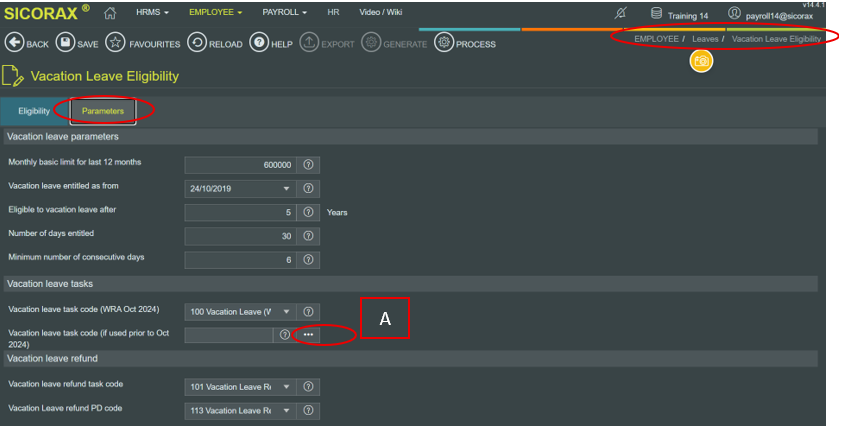This screenshot has height=427, width=842.
Task: Click the Vacation leave tasks section header
Action: tap(411, 284)
